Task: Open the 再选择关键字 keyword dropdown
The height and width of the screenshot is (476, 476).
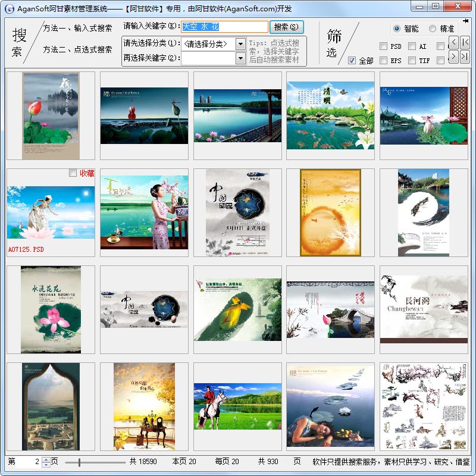Action: [240, 58]
